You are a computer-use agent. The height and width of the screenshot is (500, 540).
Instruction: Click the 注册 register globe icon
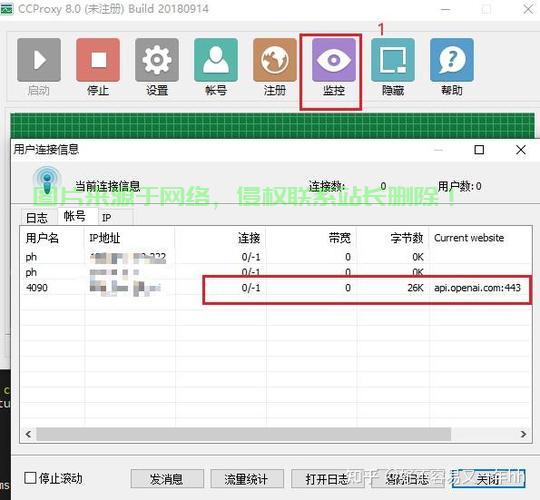tap(275, 60)
